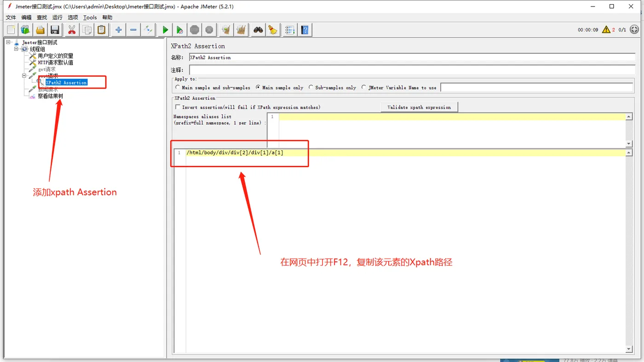Click the Copy icon in toolbar
Screen dimensions: 644x362
pos(86,30)
